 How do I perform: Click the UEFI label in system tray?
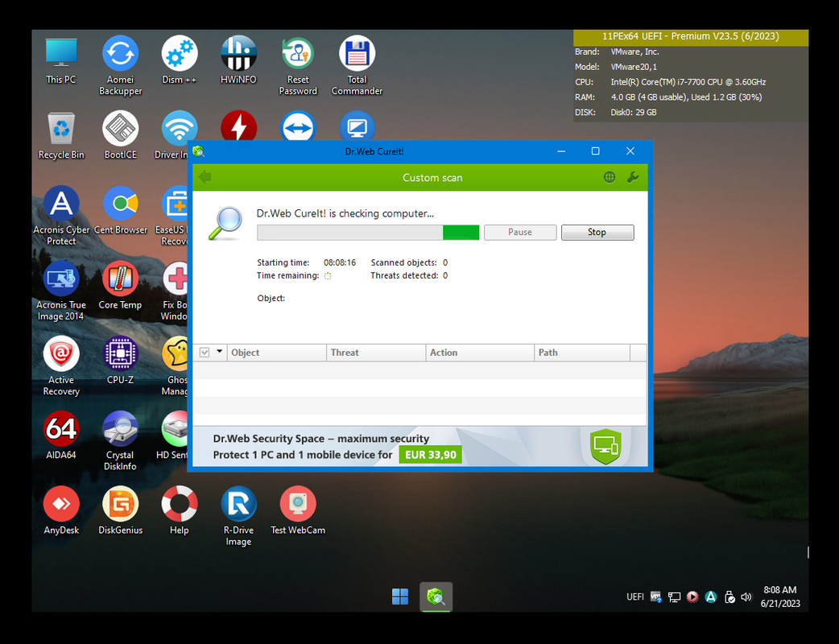635,597
